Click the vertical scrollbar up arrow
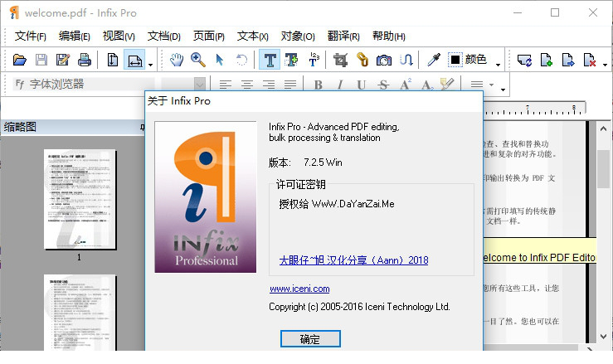The image size is (613, 364). click(x=603, y=129)
